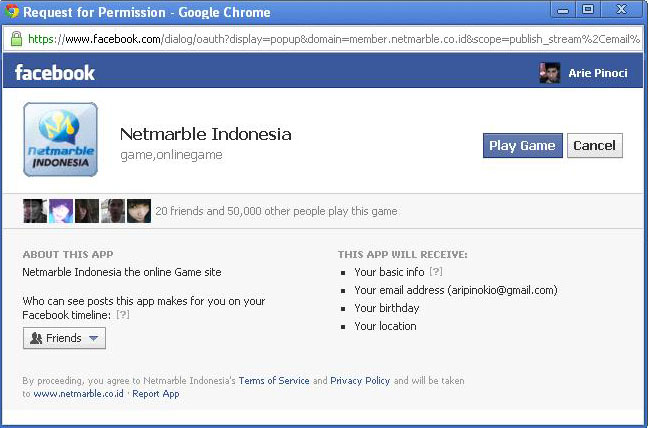This screenshot has width=648, height=428.
Task: Click the Chrome icon in title bar
Action: tap(12, 11)
